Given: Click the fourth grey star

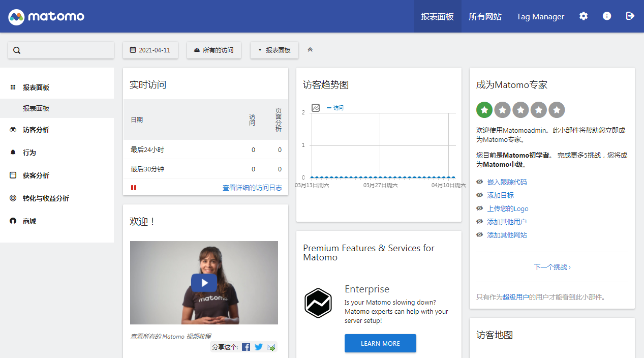Looking at the screenshot, I should coord(539,110).
